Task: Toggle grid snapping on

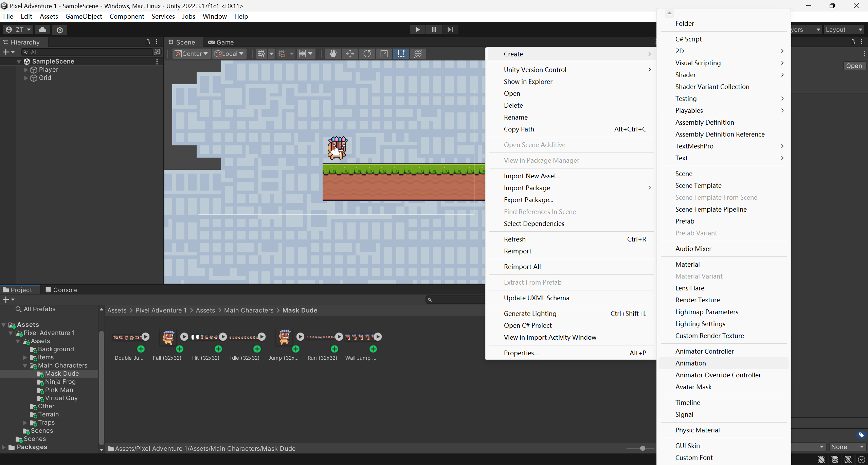Action: (282, 53)
